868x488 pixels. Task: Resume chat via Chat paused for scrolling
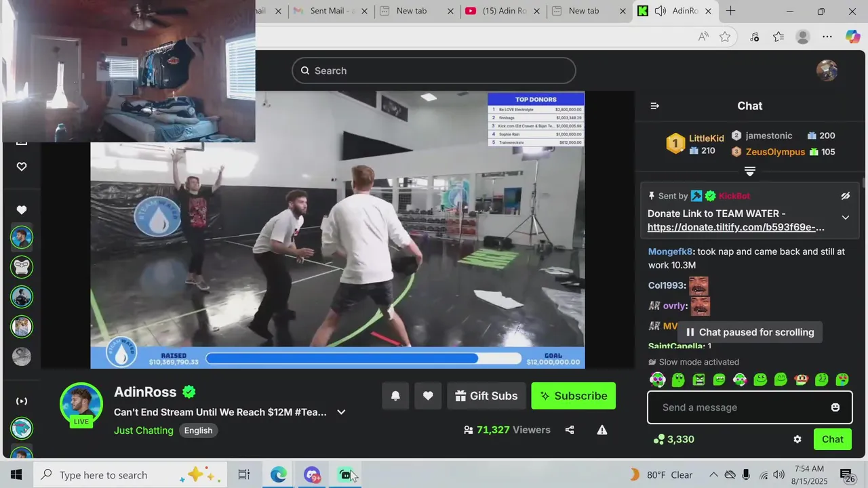[749, 332]
